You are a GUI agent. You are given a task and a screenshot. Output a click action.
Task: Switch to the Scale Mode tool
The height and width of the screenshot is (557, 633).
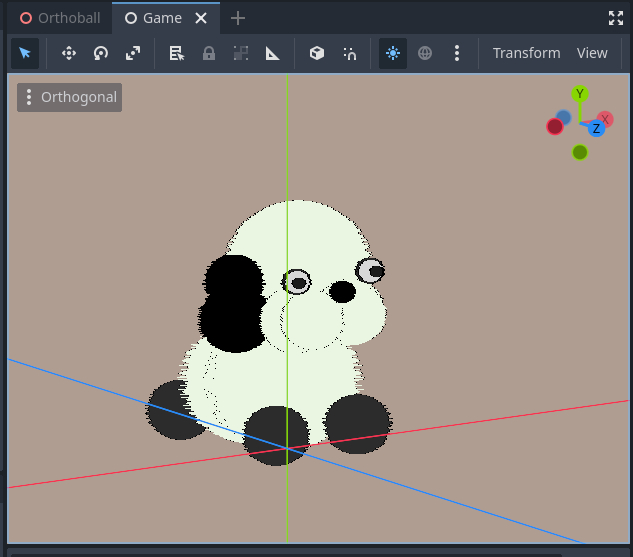tap(133, 53)
